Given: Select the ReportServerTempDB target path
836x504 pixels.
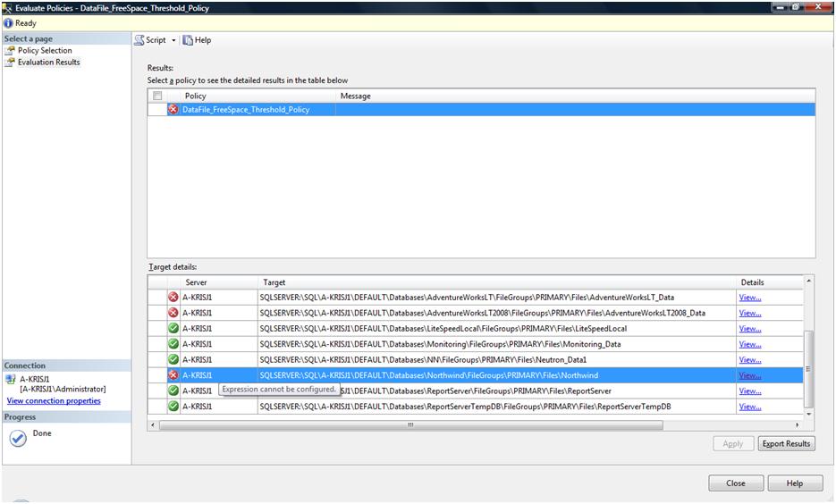Looking at the screenshot, I should [466, 407].
